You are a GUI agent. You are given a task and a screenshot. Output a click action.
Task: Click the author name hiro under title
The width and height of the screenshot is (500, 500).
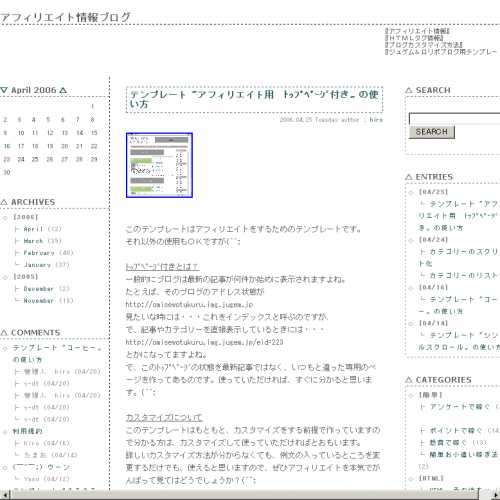(376, 120)
